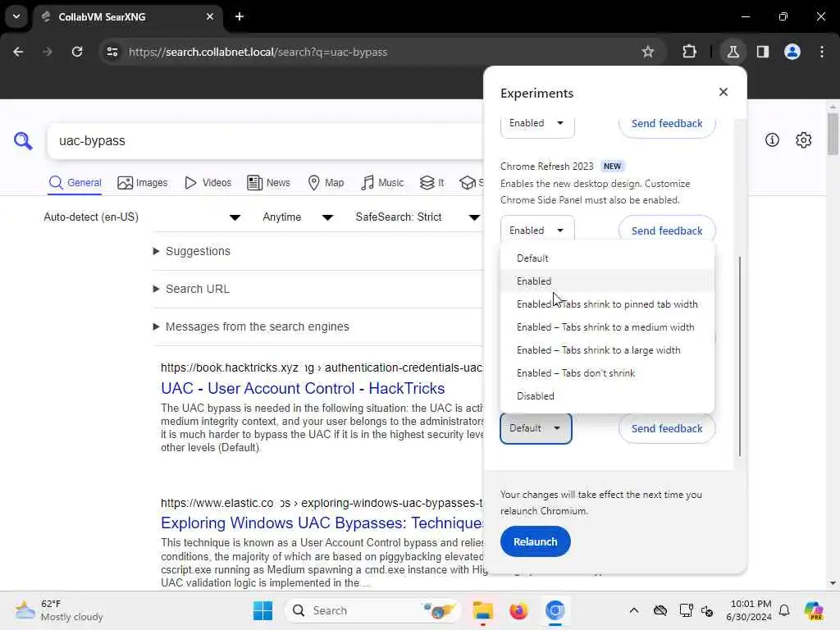View site information icon in address bar
This screenshot has width=840, height=630.
click(x=112, y=52)
